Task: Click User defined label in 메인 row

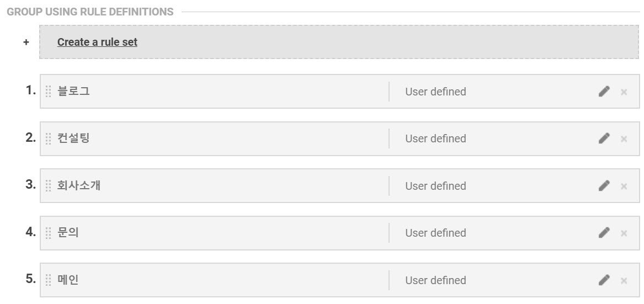Action: click(435, 280)
